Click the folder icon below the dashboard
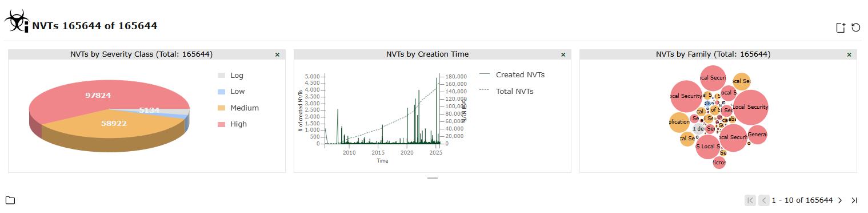Viewport: 868px width, 213px height. (10, 200)
